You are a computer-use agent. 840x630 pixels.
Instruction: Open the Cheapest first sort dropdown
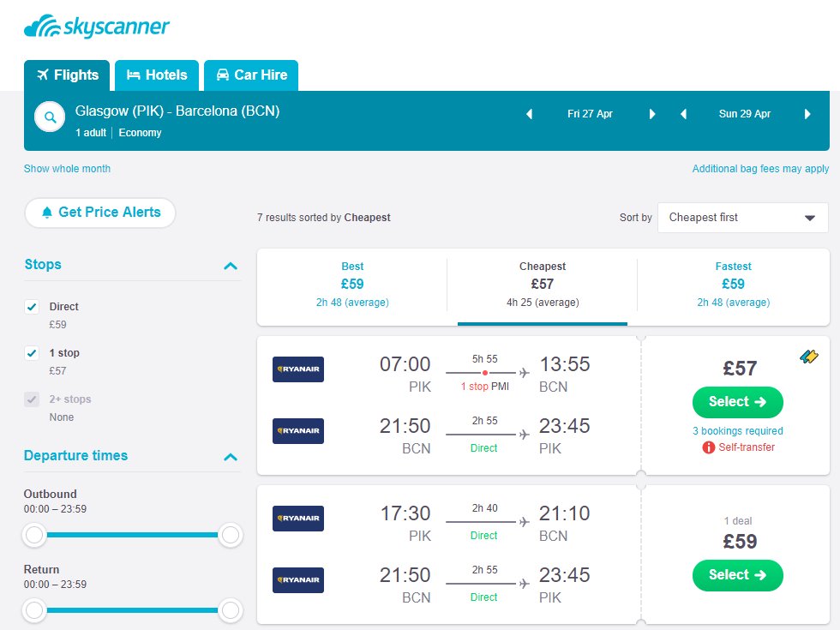(742, 217)
